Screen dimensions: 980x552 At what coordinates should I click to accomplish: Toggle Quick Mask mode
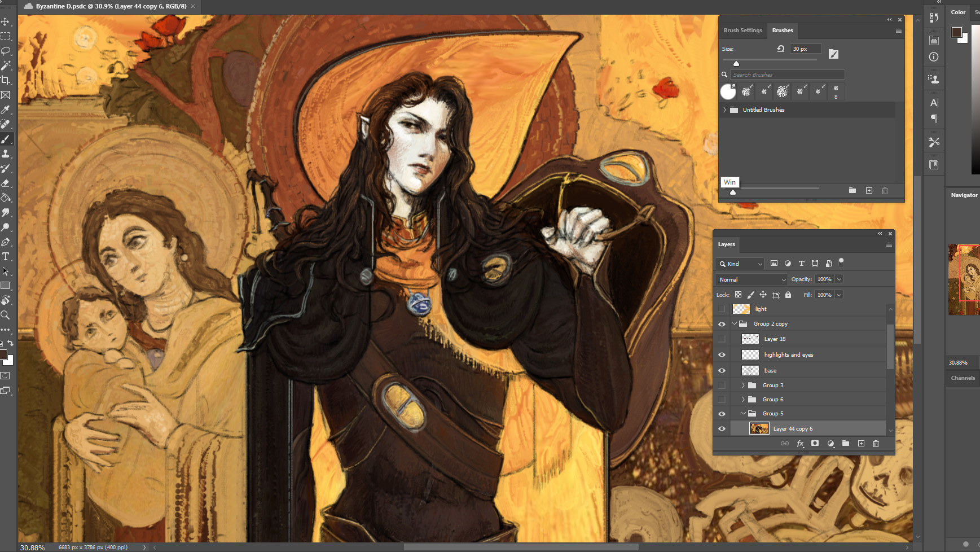coord(6,375)
